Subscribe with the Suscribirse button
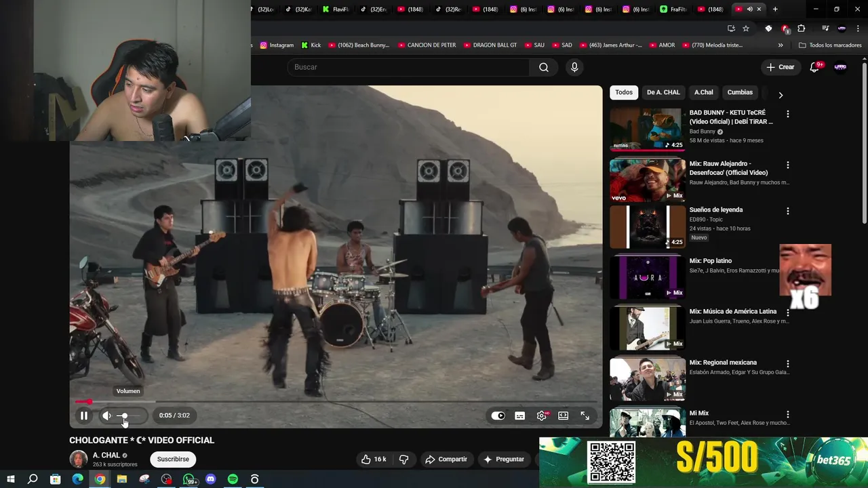The image size is (868, 488). (173, 460)
